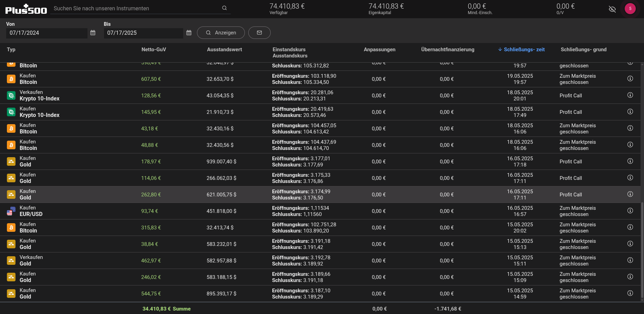Click the EUR/USD flag icon
This screenshot has height=314, width=644.
11,211
